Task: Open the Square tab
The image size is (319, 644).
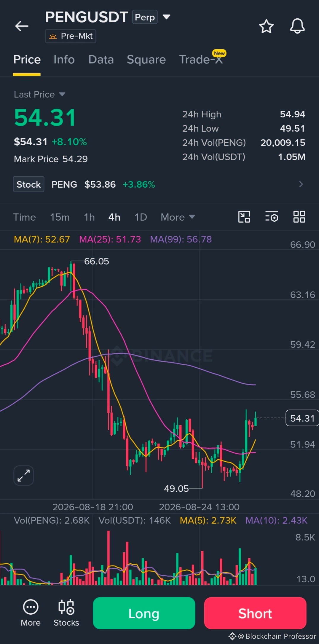Action: (146, 60)
